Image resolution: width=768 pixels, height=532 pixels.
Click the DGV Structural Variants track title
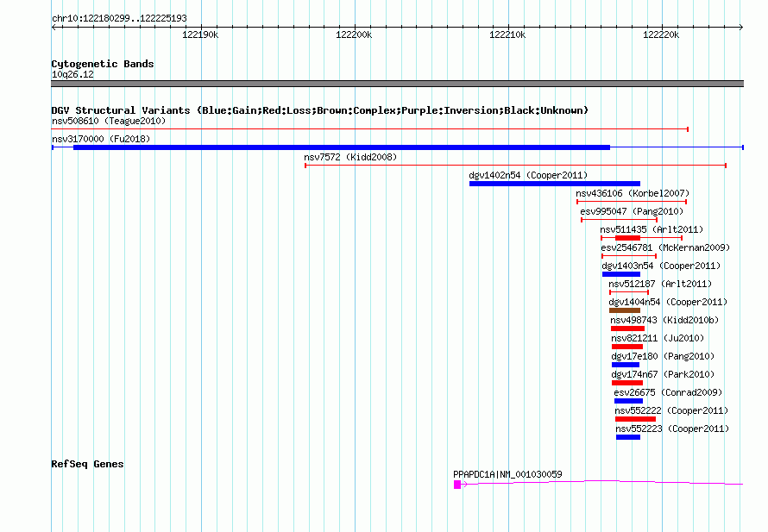[x=319, y=110]
